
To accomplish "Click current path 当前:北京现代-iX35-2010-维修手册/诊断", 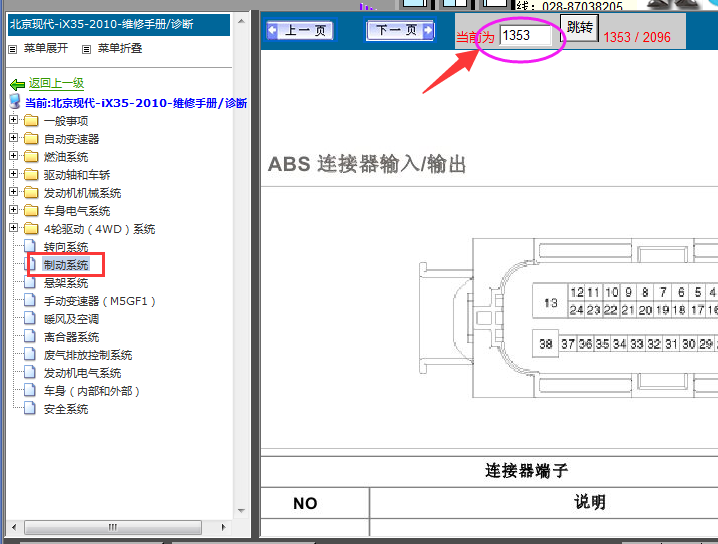I will coord(136,103).
